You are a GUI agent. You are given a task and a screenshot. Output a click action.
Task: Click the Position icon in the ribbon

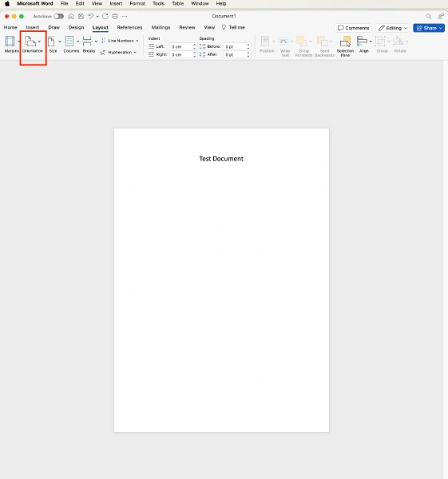pyautogui.click(x=265, y=42)
